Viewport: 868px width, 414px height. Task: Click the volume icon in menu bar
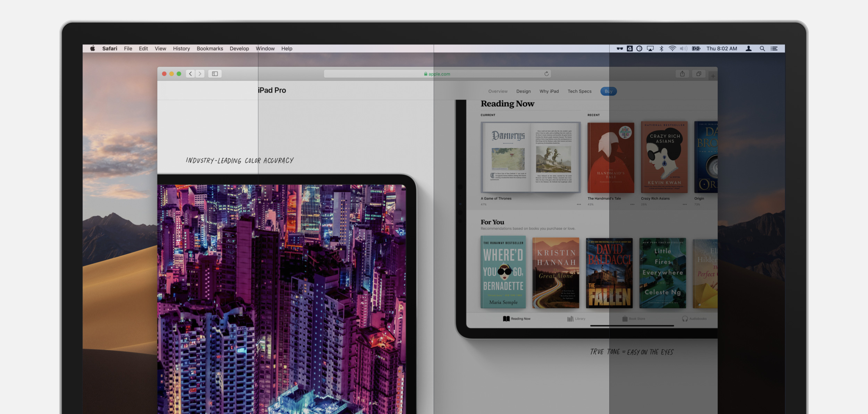683,49
